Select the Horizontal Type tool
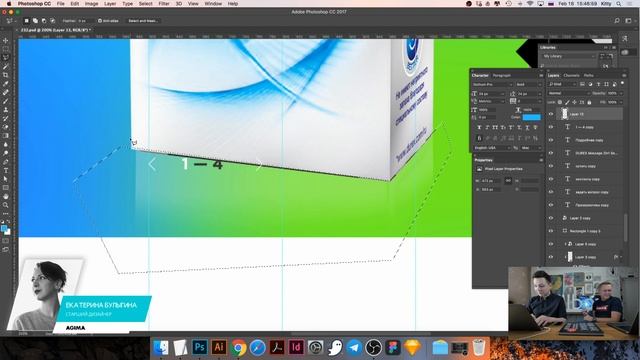 [x=6, y=170]
